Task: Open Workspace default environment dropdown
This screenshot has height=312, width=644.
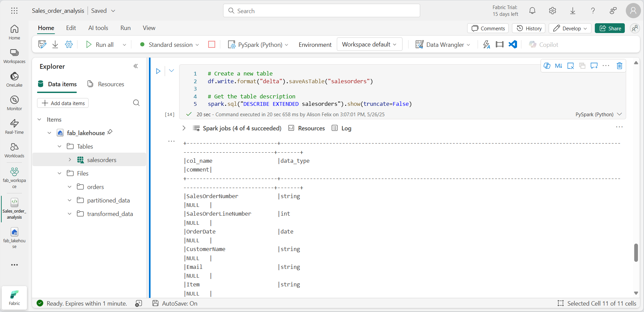Action: click(369, 44)
